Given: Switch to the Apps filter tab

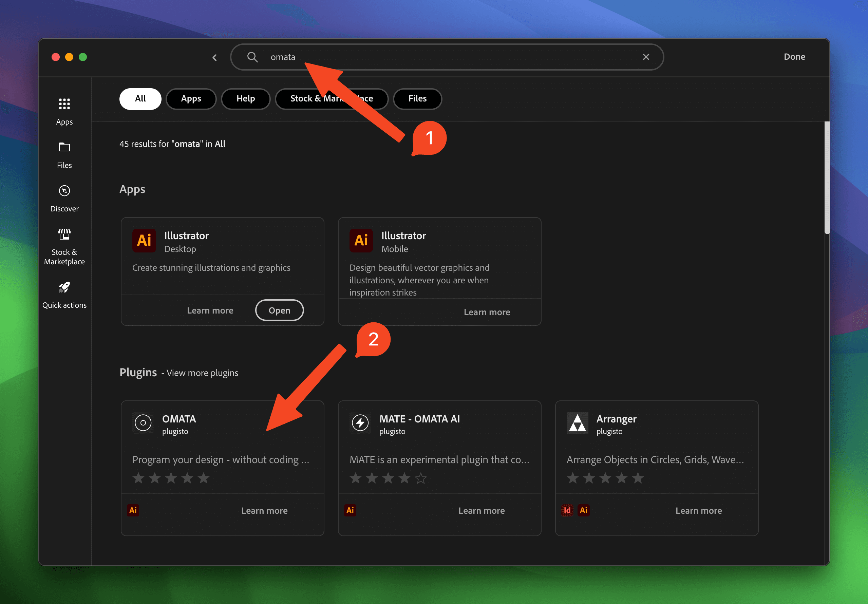Looking at the screenshot, I should [x=191, y=99].
